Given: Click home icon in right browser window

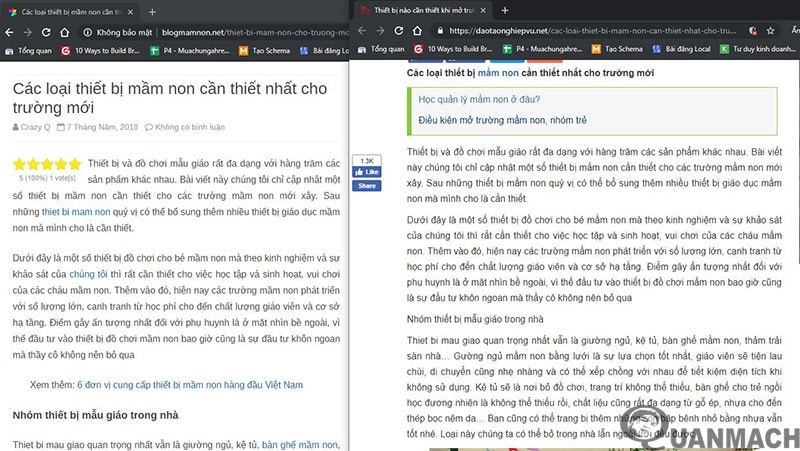Looking at the screenshot, I should point(416,31).
